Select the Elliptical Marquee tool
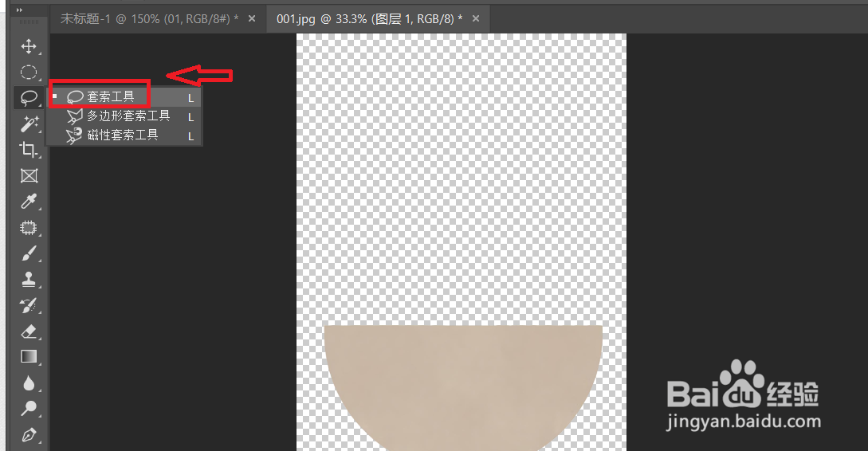 coord(29,72)
